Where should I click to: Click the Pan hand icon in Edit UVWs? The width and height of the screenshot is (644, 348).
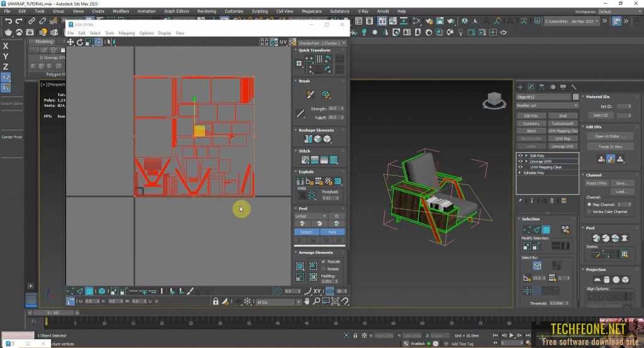tap(307, 302)
